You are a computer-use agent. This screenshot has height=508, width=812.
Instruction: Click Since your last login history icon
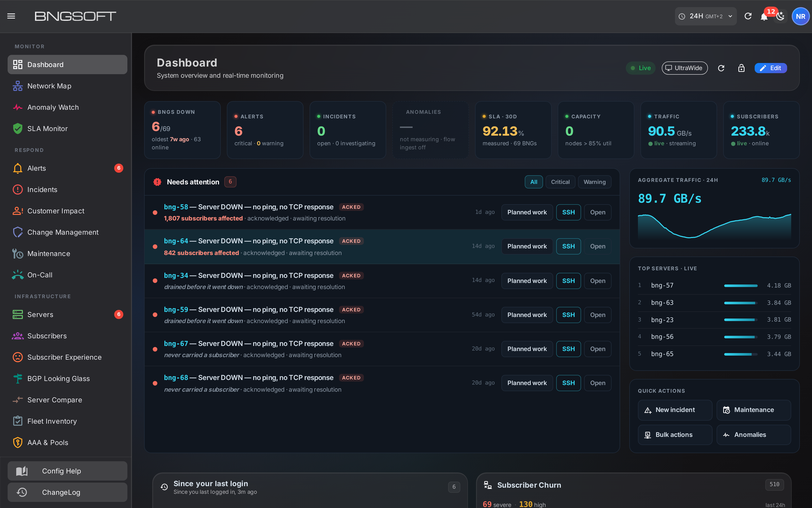tap(164, 487)
